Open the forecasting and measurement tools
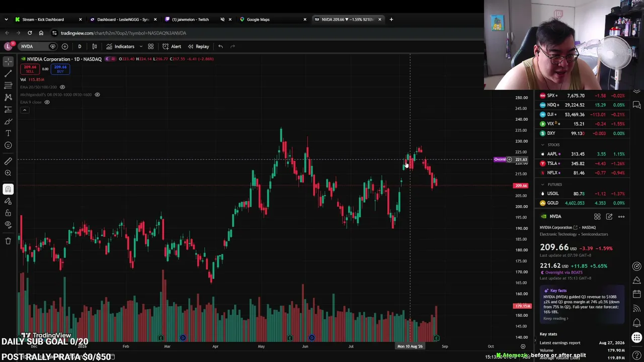Screen dimensions: 644x362 pos(8,109)
